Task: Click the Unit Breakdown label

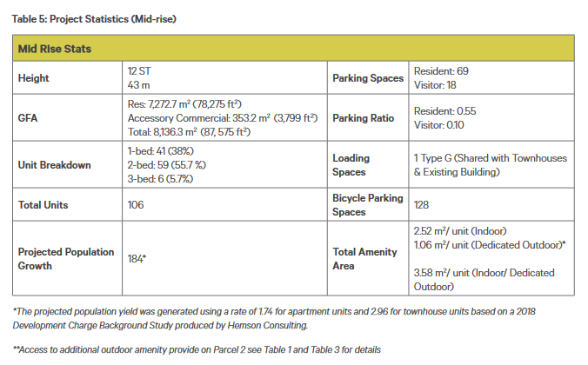Action: [x=55, y=165]
